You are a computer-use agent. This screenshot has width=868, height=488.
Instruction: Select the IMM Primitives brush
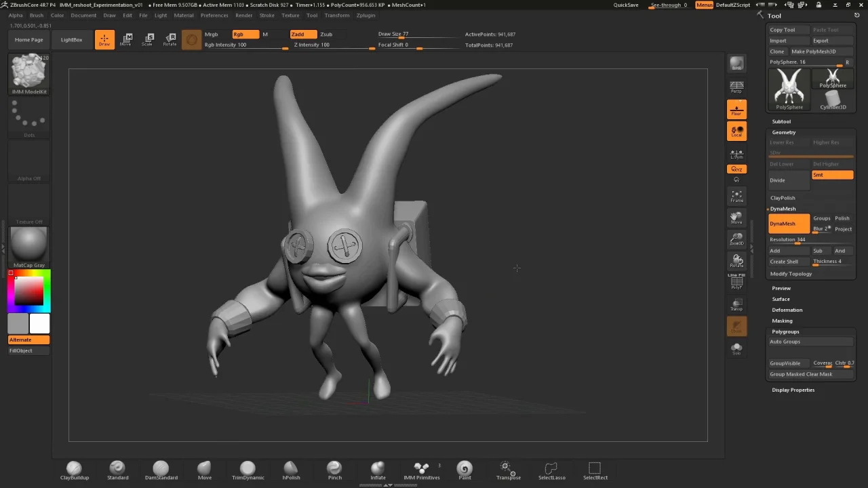(x=421, y=470)
